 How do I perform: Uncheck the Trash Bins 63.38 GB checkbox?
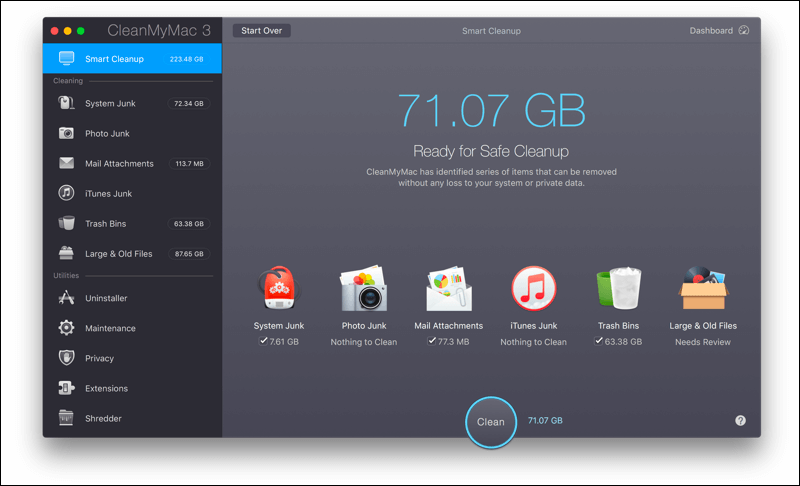(598, 341)
